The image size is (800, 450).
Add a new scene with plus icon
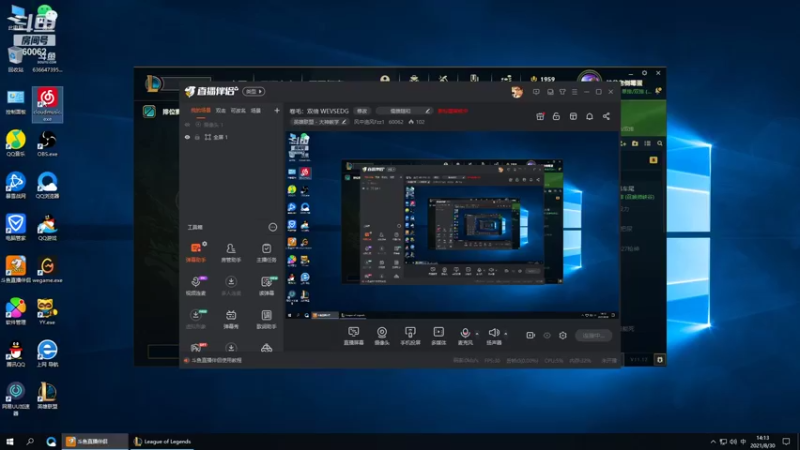[277, 110]
